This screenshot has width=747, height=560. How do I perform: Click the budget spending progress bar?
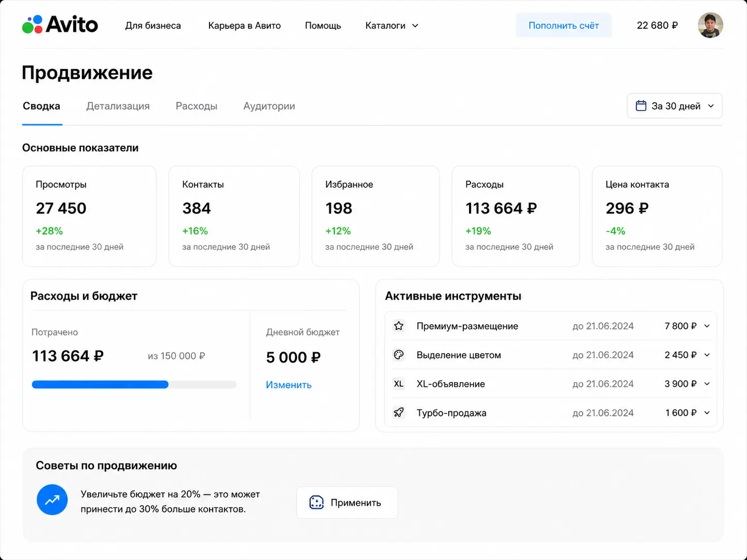pyautogui.click(x=134, y=384)
